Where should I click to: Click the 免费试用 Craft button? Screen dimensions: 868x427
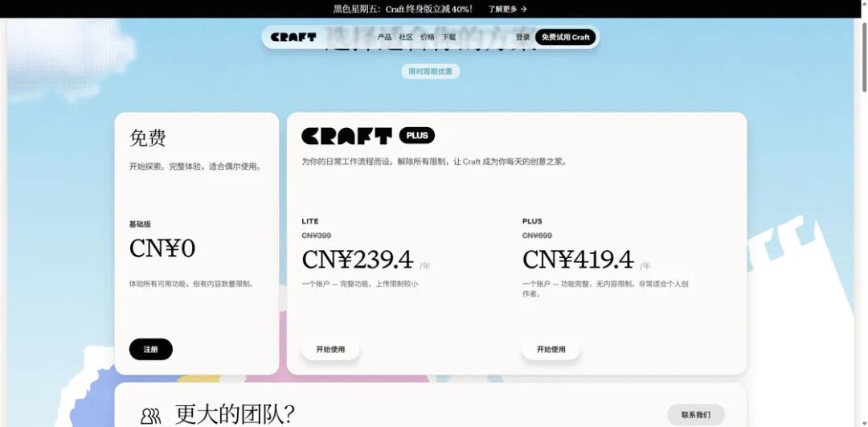(565, 37)
